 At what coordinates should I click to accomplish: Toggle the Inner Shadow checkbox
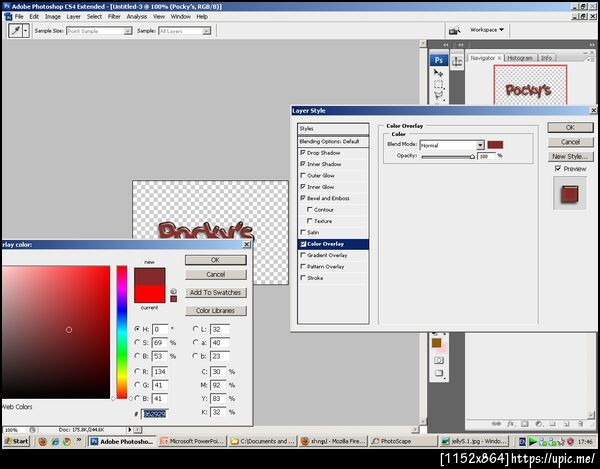303,164
